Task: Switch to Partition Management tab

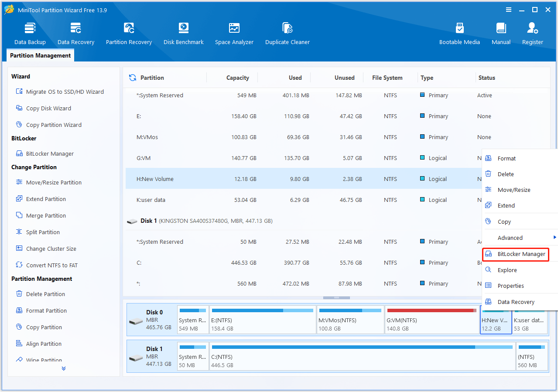Action: [40, 55]
